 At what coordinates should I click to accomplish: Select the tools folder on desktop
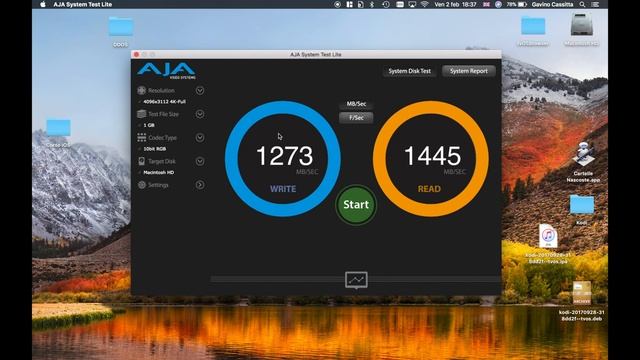121,27
